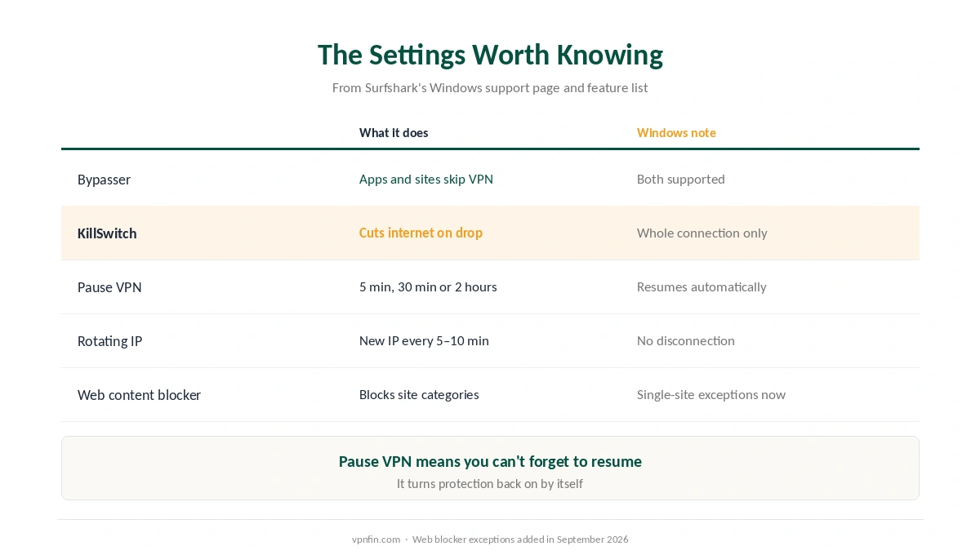Click the Apps and sites skip VPN text
Screen dimensions: 980x555
coord(426,180)
